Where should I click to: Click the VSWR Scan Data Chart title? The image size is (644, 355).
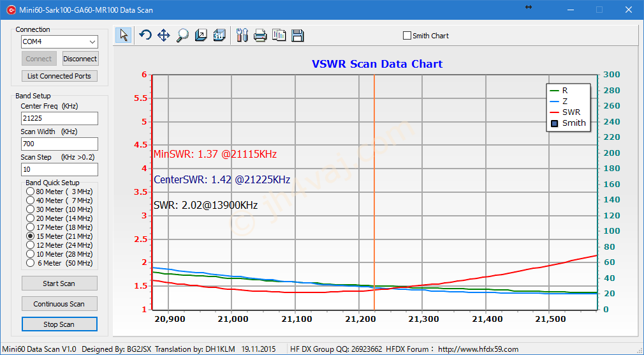click(x=377, y=64)
